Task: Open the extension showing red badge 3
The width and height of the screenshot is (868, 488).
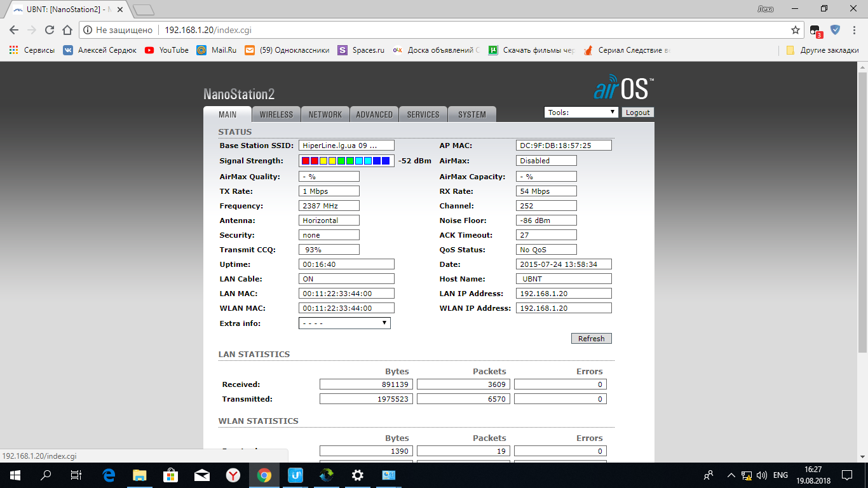Action: click(x=815, y=30)
